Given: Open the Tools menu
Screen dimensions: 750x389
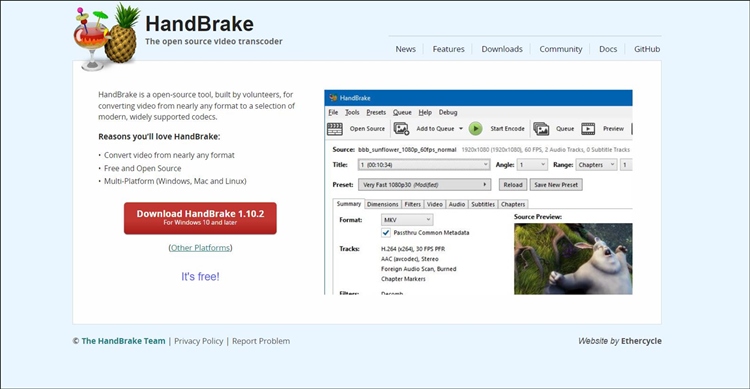Looking at the screenshot, I should [352, 112].
